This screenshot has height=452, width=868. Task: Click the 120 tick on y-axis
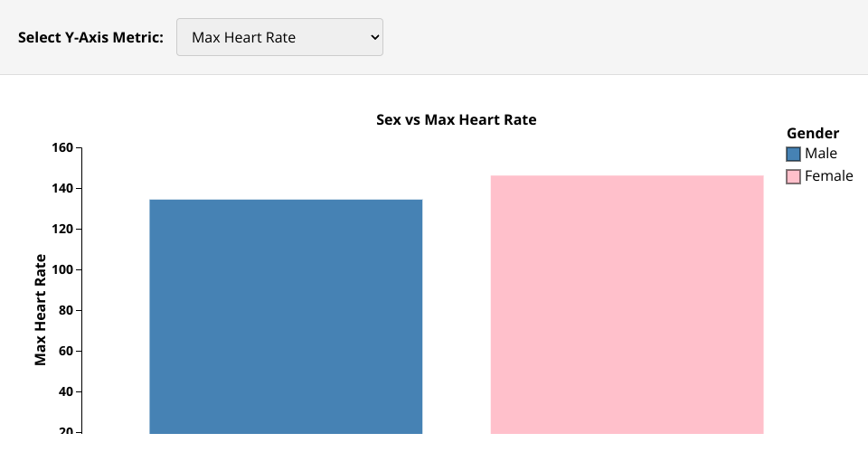pos(61,229)
